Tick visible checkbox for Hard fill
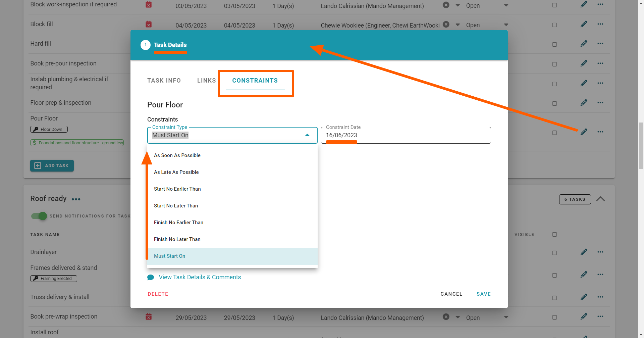 554,45
